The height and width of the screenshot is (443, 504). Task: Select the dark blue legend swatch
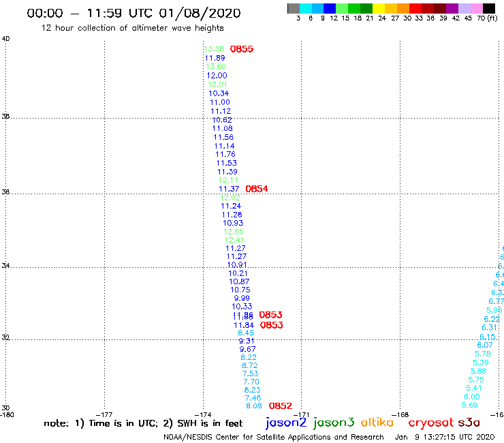(330, 8)
